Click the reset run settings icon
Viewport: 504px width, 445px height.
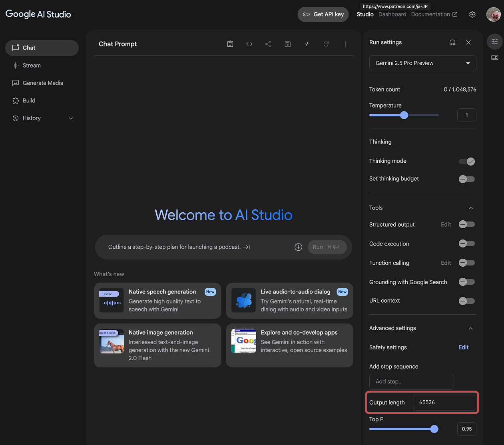[x=452, y=42]
